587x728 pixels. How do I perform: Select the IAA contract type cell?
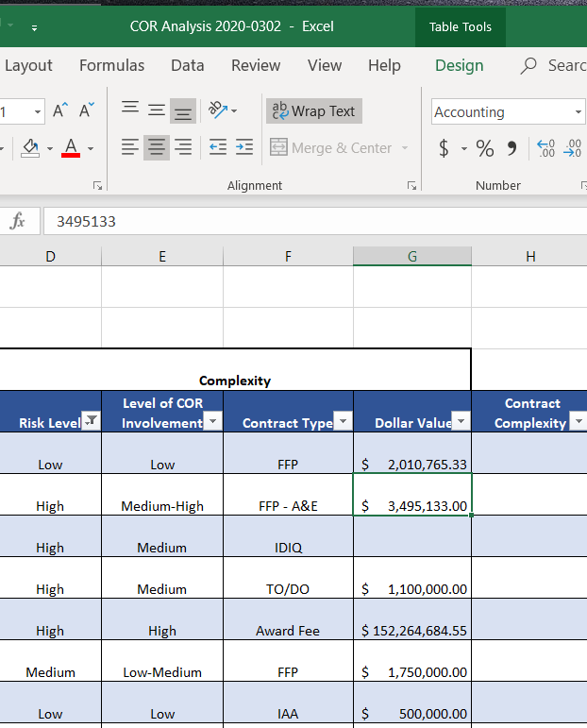pyautogui.click(x=288, y=703)
